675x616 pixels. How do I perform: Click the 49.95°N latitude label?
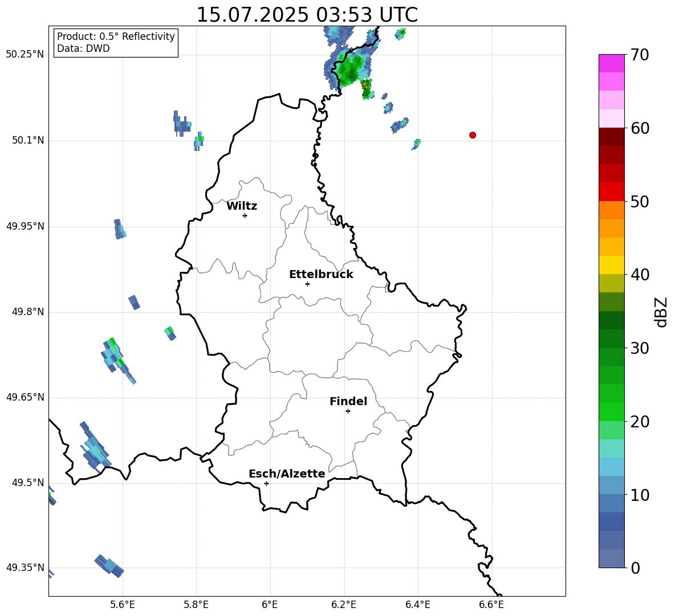pyautogui.click(x=25, y=226)
